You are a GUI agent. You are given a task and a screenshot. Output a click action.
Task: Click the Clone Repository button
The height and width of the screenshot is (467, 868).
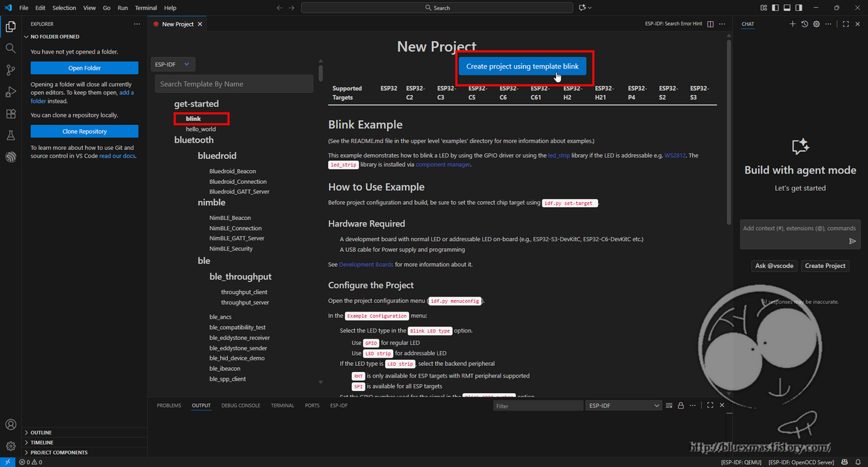(84, 131)
